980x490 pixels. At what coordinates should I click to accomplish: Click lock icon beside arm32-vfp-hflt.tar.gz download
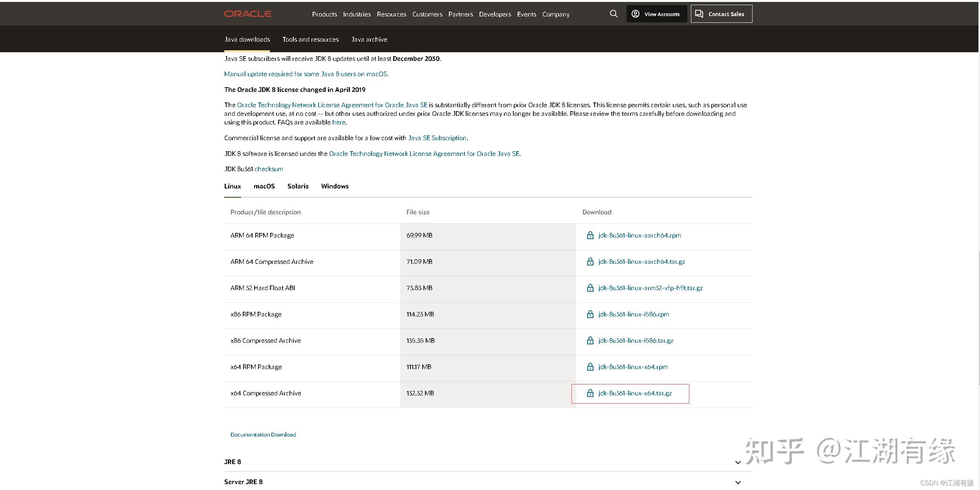[x=590, y=288]
